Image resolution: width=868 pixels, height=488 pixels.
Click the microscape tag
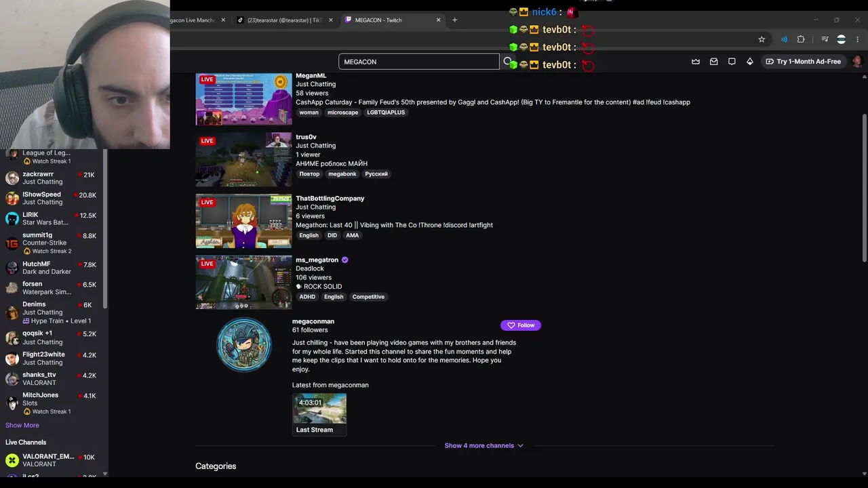coord(342,113)
